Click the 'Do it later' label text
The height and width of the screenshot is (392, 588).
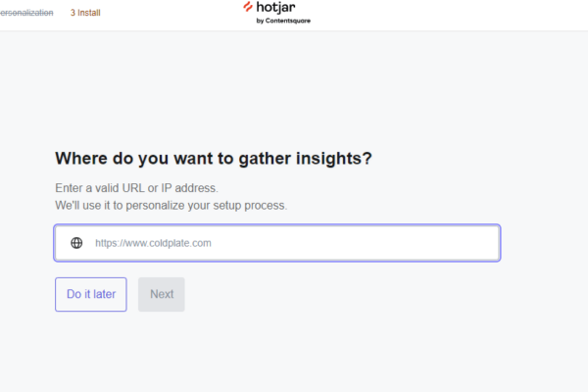(x=91, y=294)
